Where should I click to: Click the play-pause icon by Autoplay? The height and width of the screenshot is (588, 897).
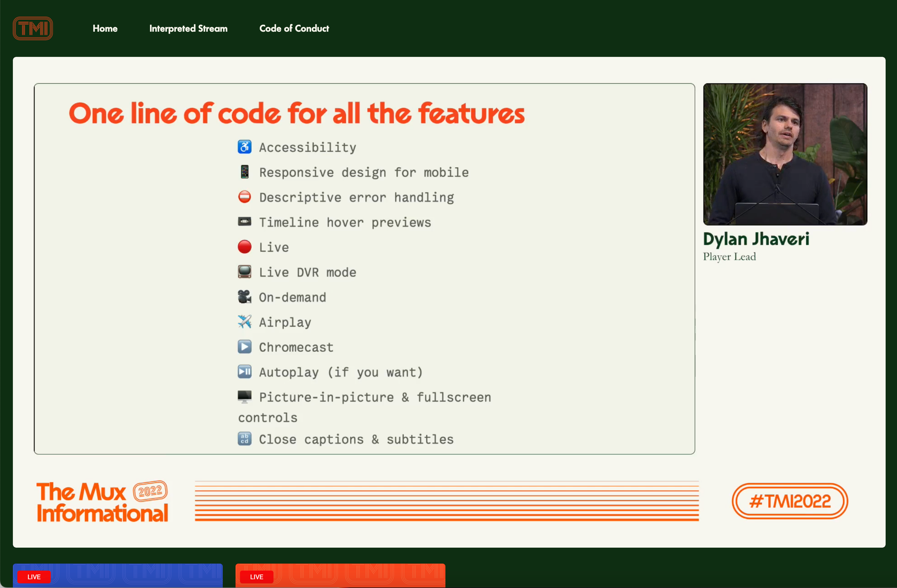pyautogui.click(x=245, y=372)
